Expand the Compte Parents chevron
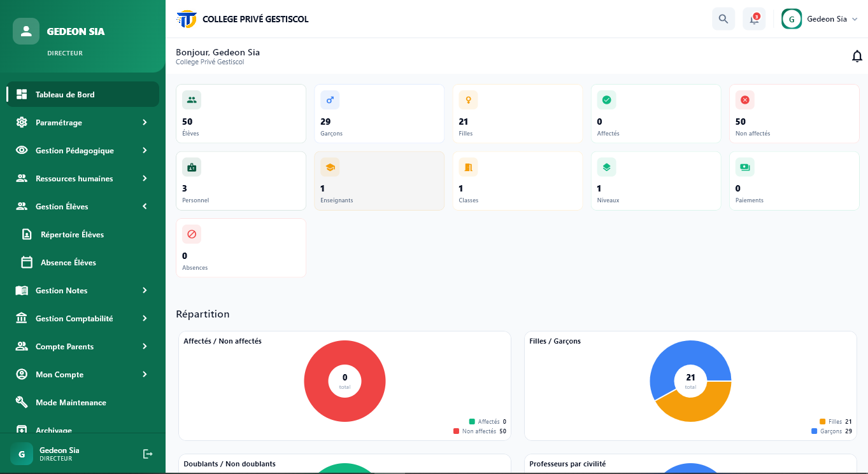Viewport: 868px width, 474px height. click(x=145, y=346)
